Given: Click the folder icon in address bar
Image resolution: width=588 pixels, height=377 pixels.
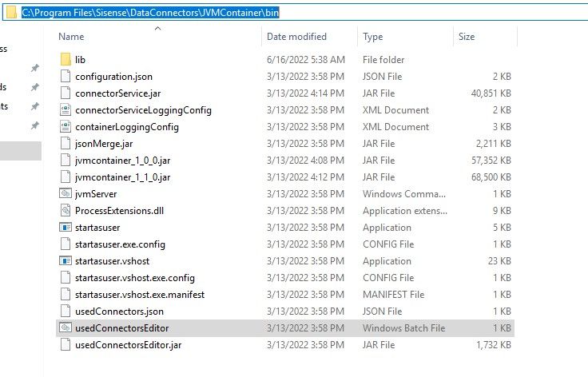Looking at the screenshot, I should (x=10, y=13).
